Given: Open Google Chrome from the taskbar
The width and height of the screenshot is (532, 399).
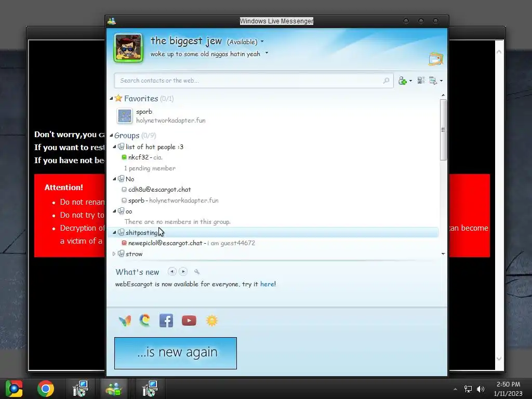Looking at the screenshot, I should (46, 389).
